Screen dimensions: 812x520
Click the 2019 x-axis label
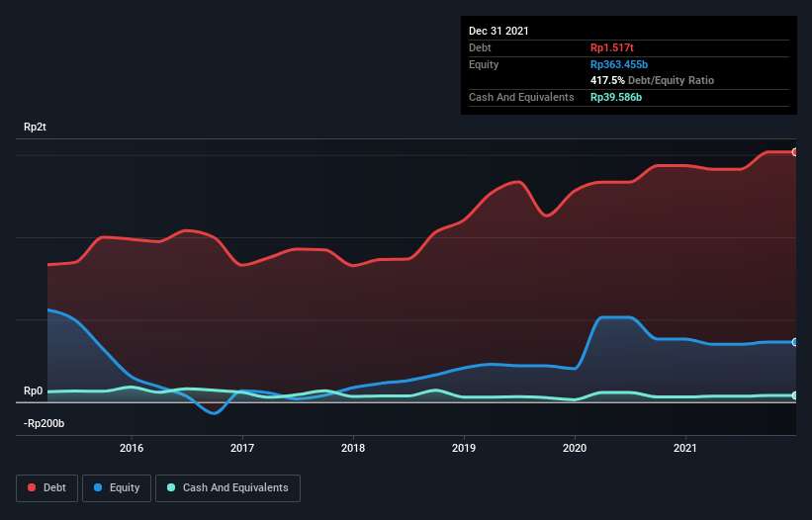(464, 448)
